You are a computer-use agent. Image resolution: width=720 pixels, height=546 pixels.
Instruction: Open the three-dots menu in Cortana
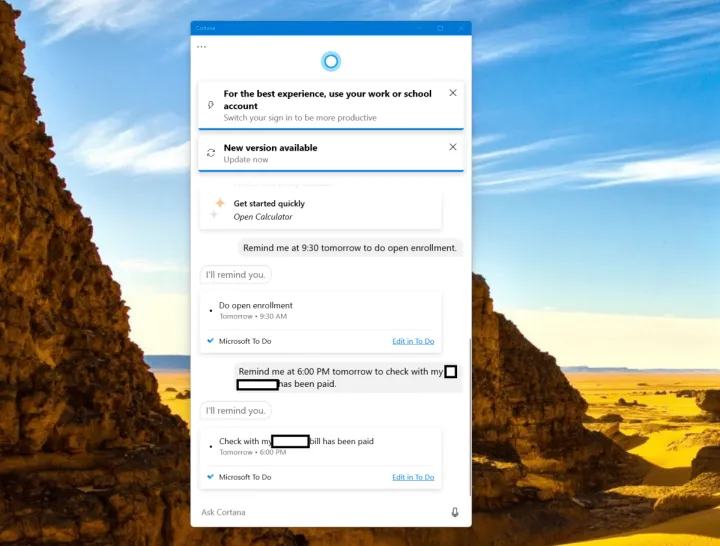pos(202,46)
